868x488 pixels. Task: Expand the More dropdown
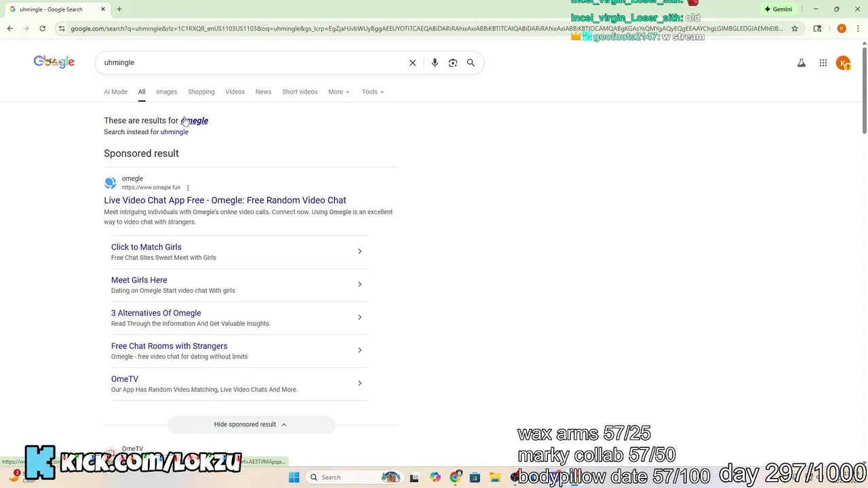click(x=338, y=91)
